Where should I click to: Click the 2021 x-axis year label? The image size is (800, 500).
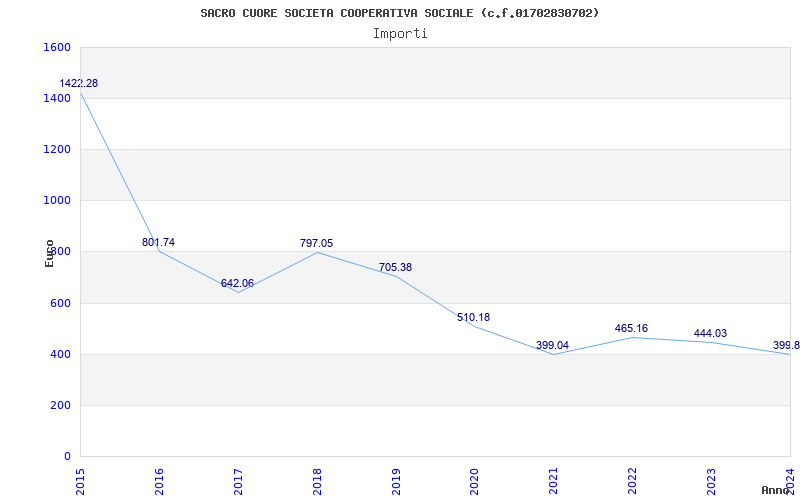554,481
